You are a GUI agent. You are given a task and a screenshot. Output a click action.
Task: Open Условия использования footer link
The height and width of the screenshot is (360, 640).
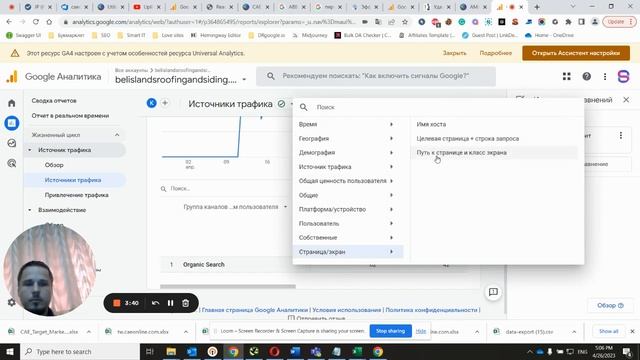tap(346, 310)
